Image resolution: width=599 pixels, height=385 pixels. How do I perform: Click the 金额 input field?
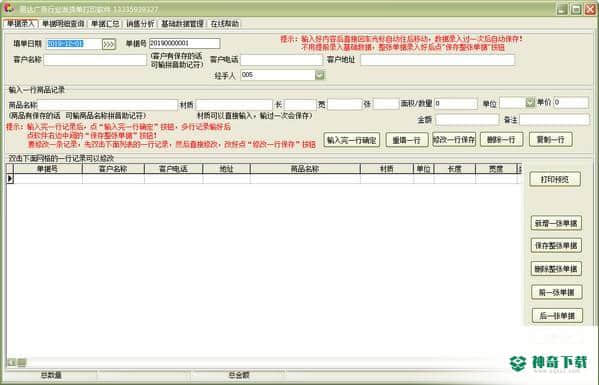point(467,120)
